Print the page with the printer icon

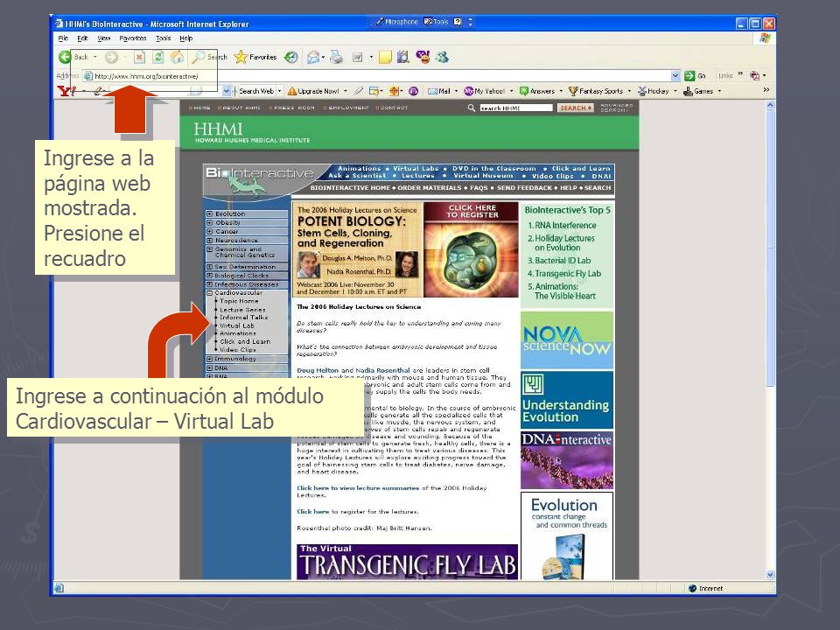point(336,57)
